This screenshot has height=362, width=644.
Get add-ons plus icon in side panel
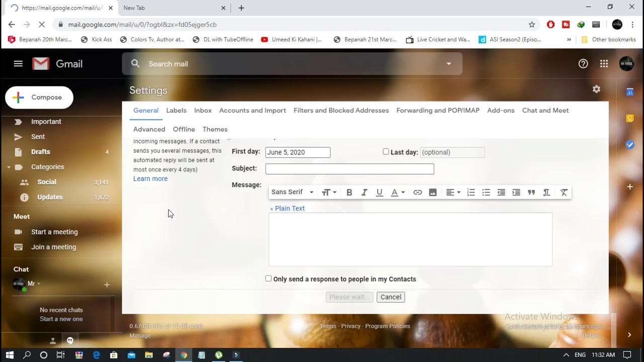click(630, 187)
